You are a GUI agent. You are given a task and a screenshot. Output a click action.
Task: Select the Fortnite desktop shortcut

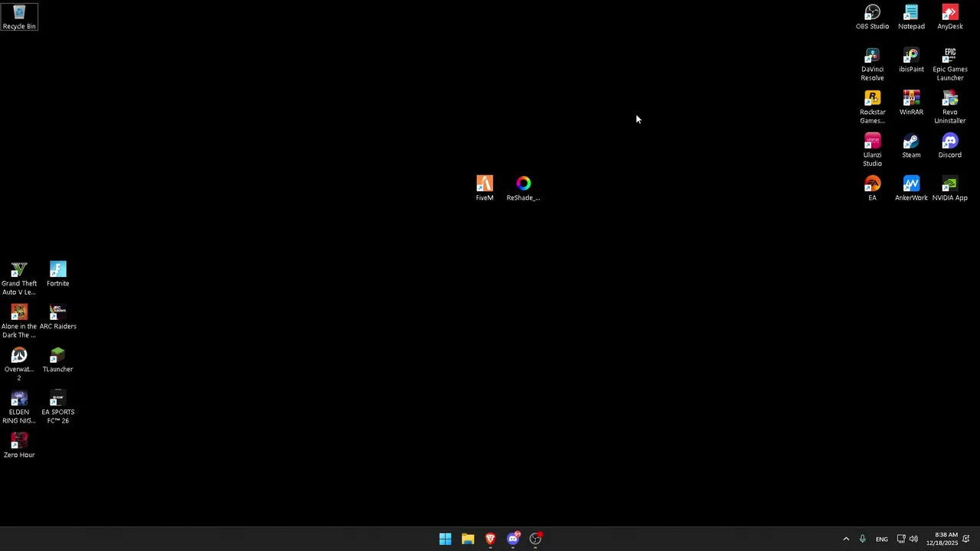[57, 275]
